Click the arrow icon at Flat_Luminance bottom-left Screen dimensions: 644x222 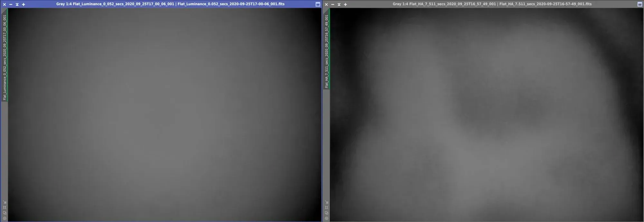click(5, 202)
